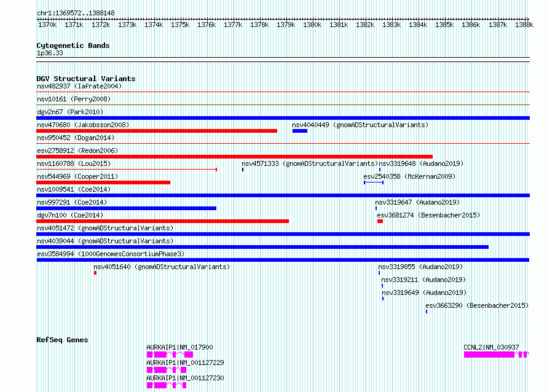Image resolution: width=547 pixels, height=392 pixels.
Task: Click the nsv3319649 (Audano2019) label
Action: click(x=424, y=292)
